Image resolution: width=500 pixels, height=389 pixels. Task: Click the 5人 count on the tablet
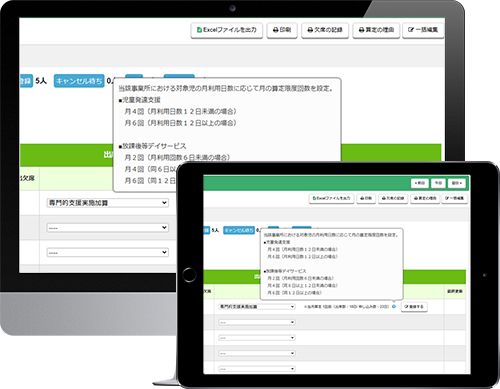click(x=215, y=230)
